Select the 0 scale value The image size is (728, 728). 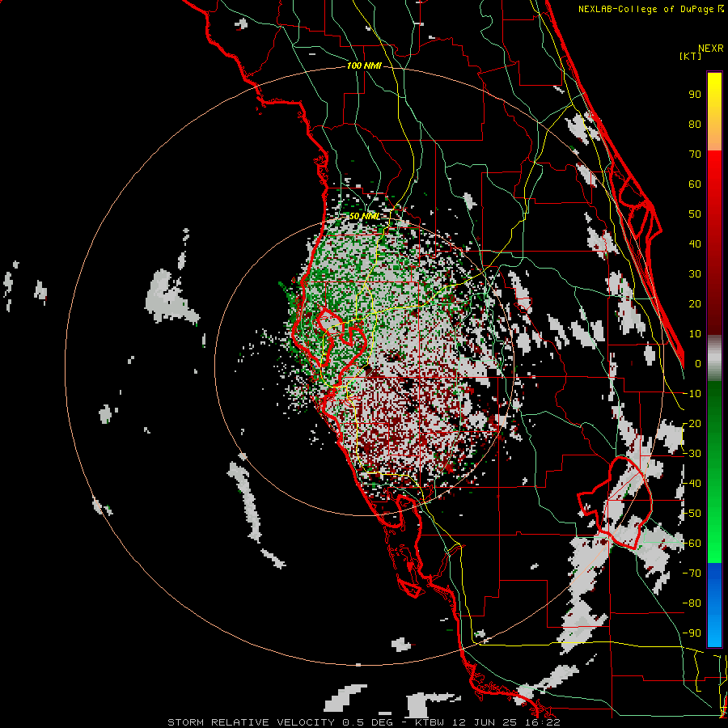pos(698,364)
